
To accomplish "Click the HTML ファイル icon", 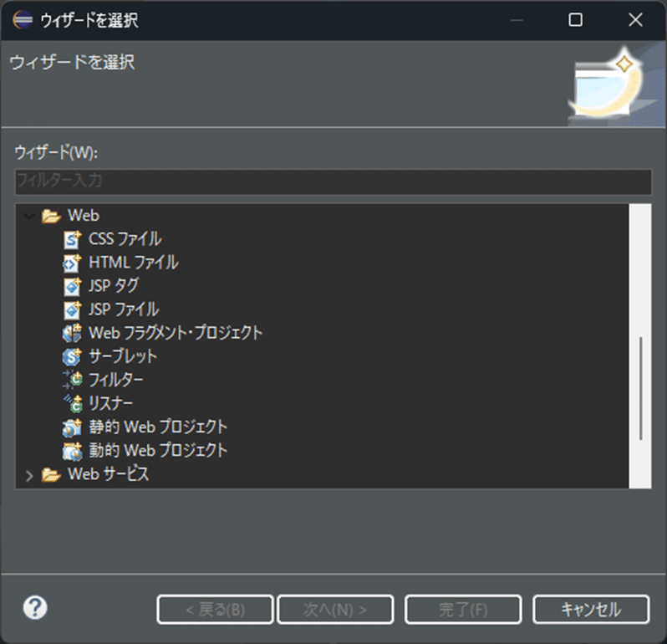I will [72, 263].
